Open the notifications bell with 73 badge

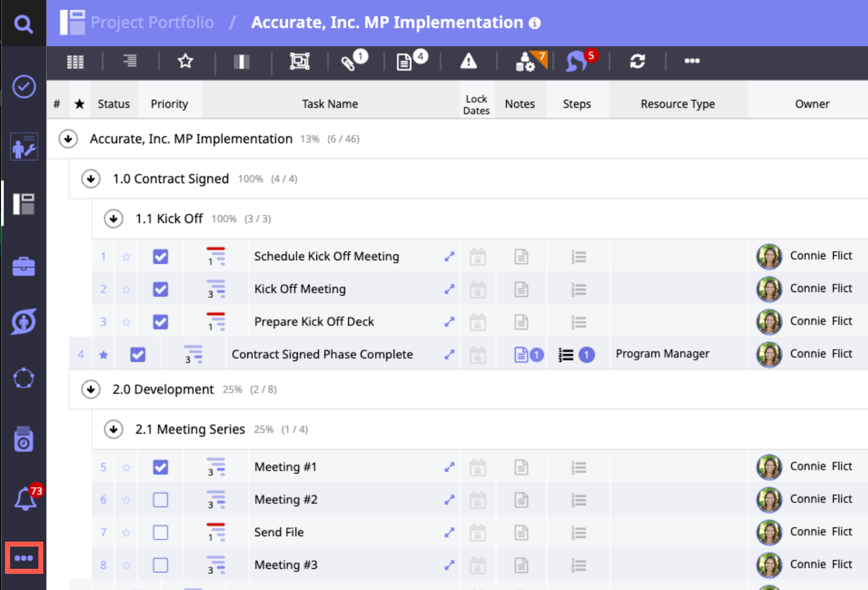point(25,499)
